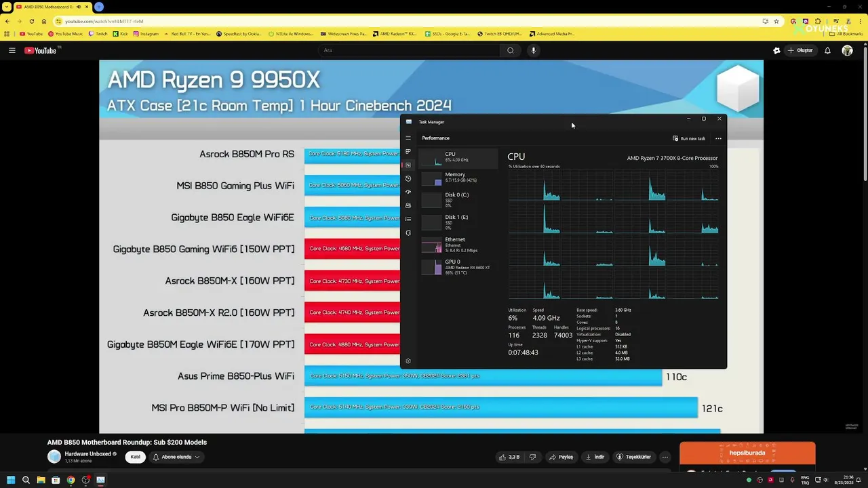Bookmark this page with the star icon
The width and height of the screenshot is (868, 488).
(x=776, y=21)
